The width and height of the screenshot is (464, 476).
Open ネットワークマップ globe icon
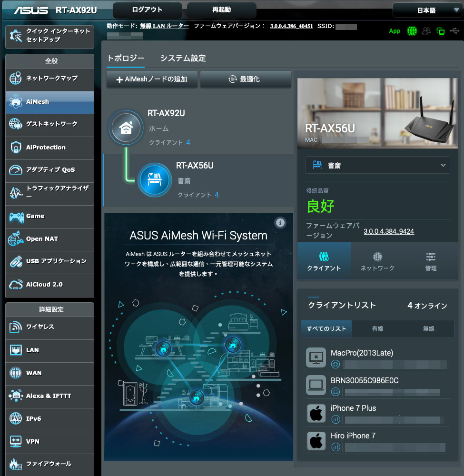(x=16, y=79)
